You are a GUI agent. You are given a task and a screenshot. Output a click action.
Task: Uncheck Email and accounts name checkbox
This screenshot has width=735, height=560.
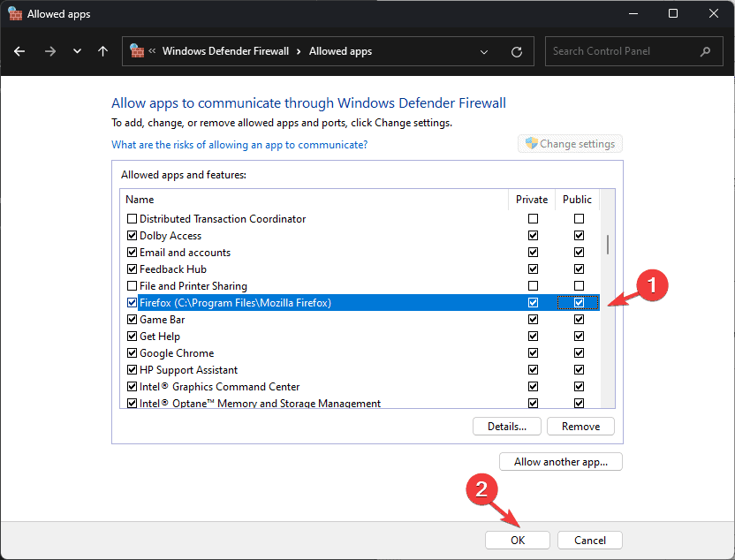[133, 252]
